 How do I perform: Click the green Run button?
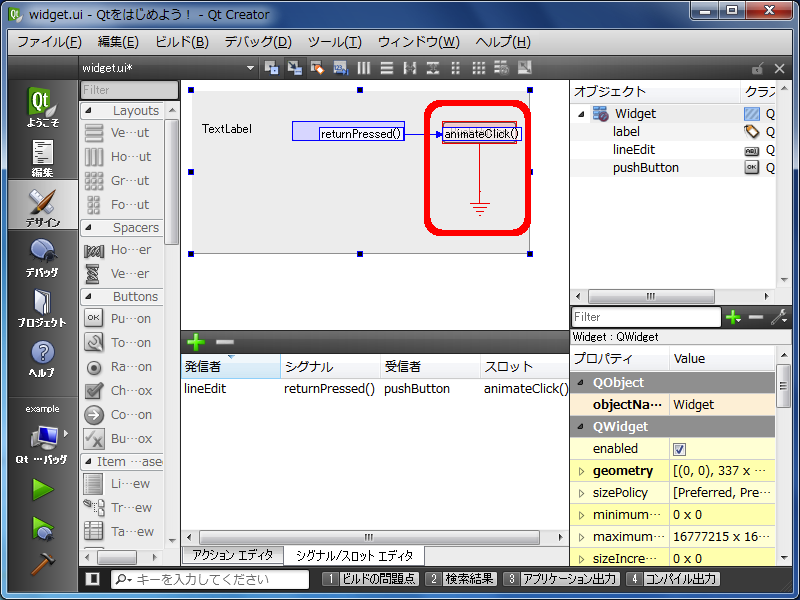pos(42,489)
